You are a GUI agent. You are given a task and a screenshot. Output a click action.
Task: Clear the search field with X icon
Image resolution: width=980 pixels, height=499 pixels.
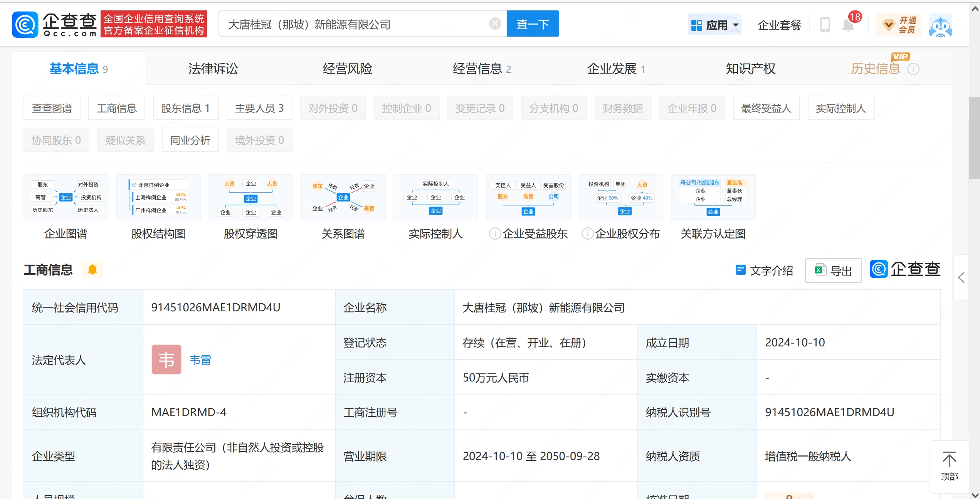(x=495, y=24)
